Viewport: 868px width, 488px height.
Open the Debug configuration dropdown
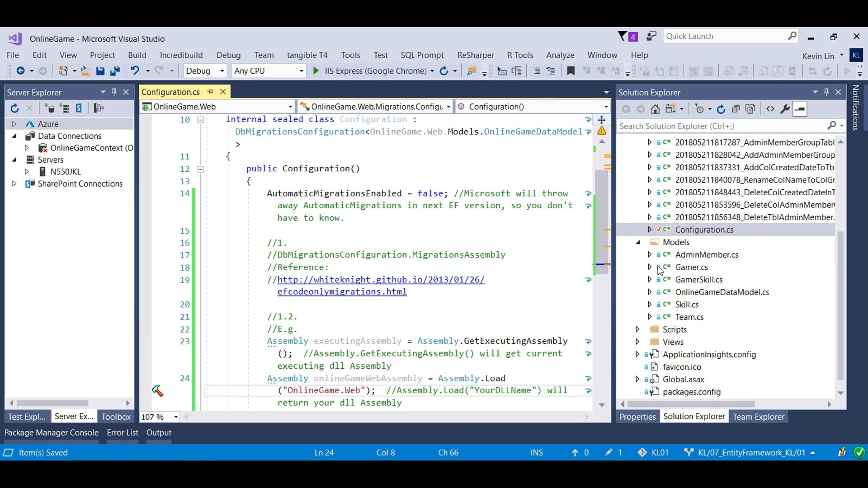click(205, 71)
